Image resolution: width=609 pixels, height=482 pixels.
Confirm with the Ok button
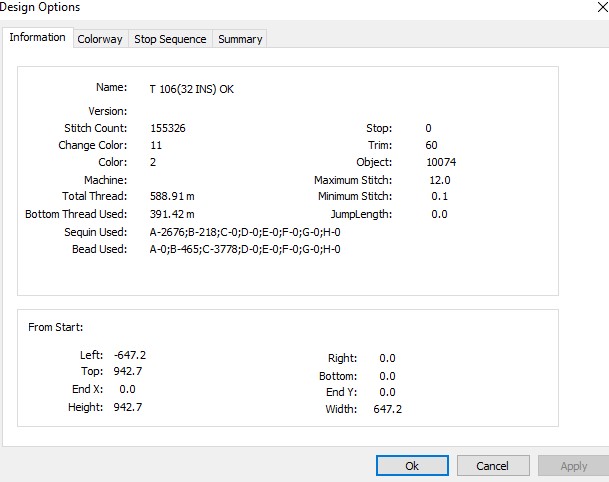[x=412, y=466]
